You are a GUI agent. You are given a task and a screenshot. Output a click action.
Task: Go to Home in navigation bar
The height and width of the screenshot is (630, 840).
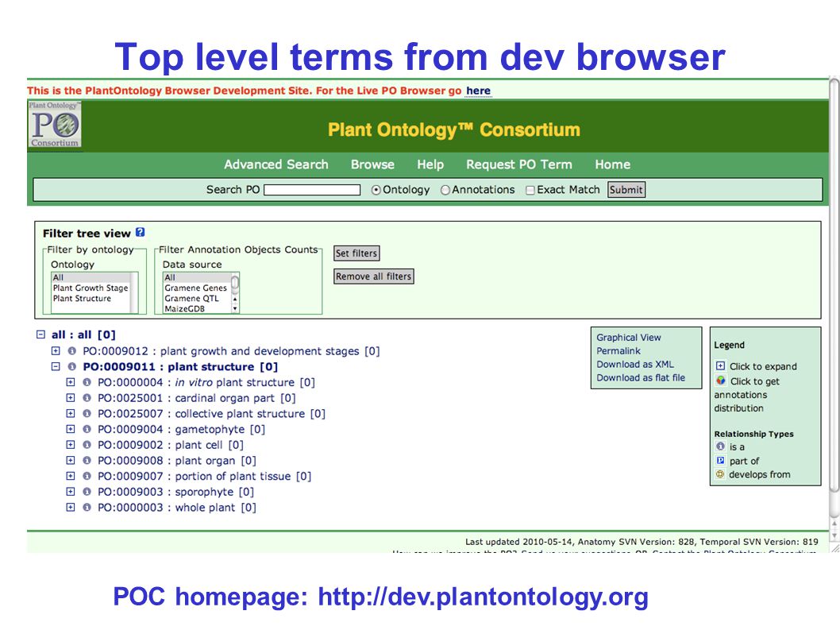pyautogui.click(x=612, y=164)
